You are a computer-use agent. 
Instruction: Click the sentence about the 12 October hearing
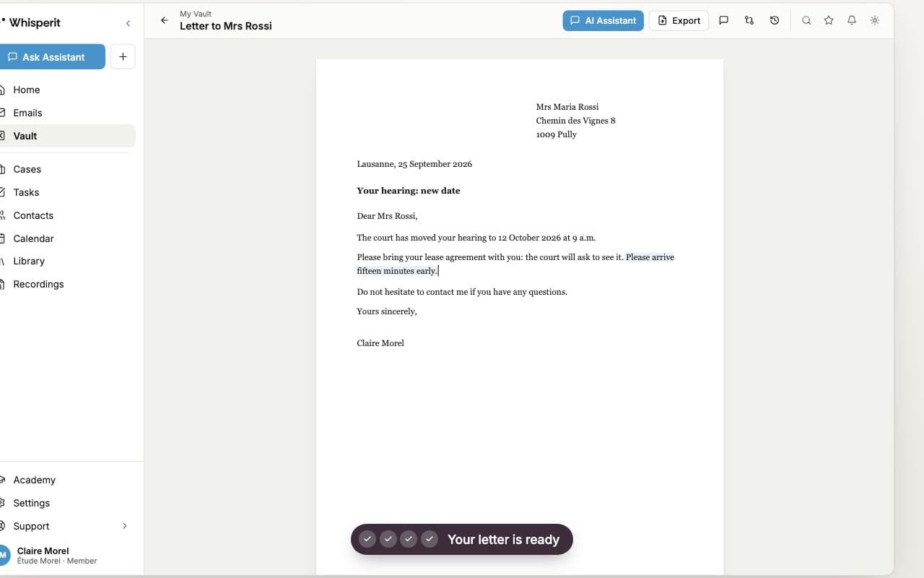[476, 238]
